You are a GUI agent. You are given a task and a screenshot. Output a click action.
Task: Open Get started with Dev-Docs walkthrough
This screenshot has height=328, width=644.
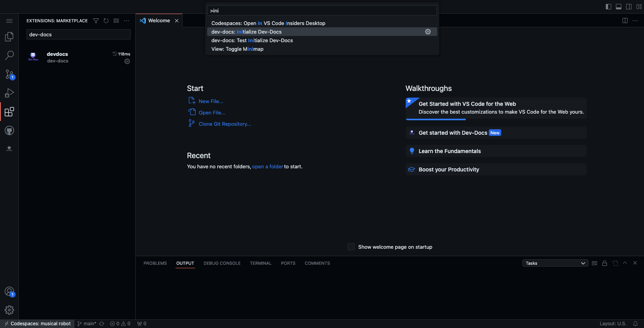pyautogui.click(x=453, y=133)
